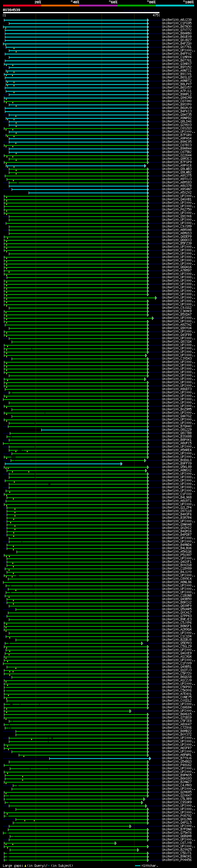Viewport: 197px width, 868px height.
Task: Click the 475 query length value
Action: pos(155,15)
